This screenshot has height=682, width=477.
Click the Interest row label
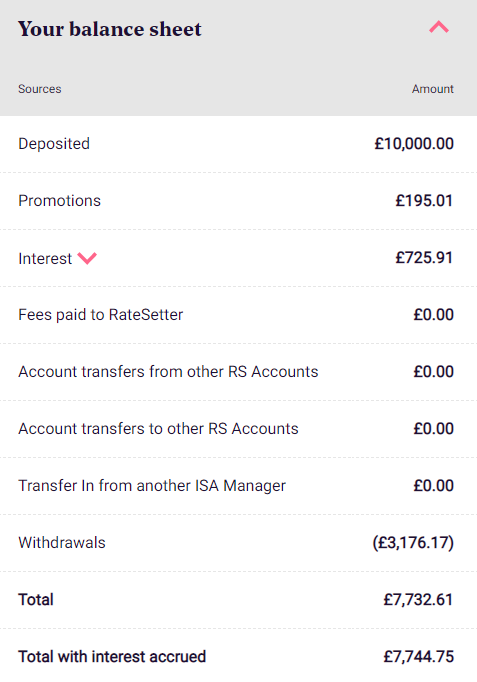click(x=45, y=258)
